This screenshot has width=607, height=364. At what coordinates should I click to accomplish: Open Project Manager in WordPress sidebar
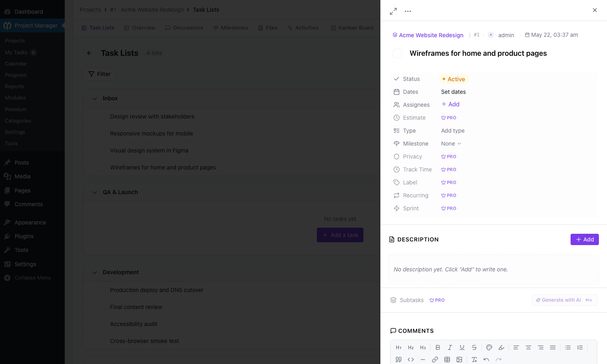point(32,25)
